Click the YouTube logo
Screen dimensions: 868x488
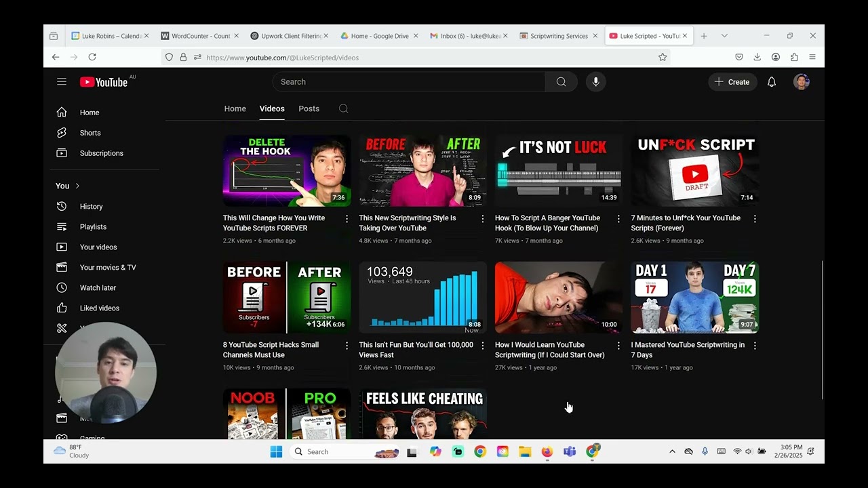(104, 82)
